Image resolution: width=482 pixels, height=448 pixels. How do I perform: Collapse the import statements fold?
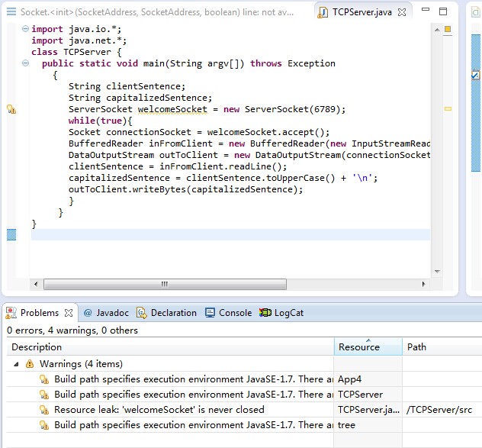click(x=25, y=28)
